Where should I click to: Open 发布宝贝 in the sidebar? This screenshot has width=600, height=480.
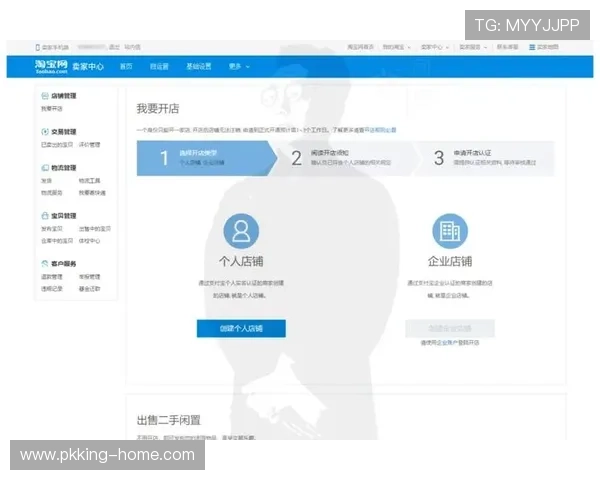click(52, 229)
